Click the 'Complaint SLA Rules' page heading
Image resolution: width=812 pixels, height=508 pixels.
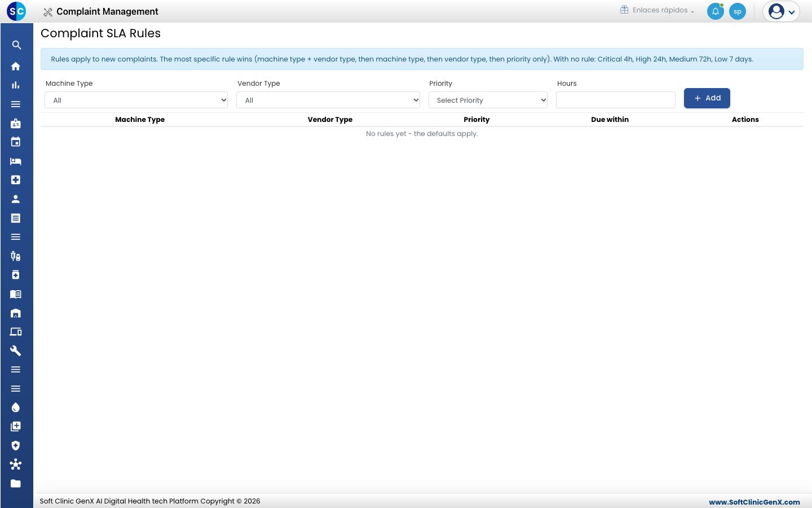100,33
